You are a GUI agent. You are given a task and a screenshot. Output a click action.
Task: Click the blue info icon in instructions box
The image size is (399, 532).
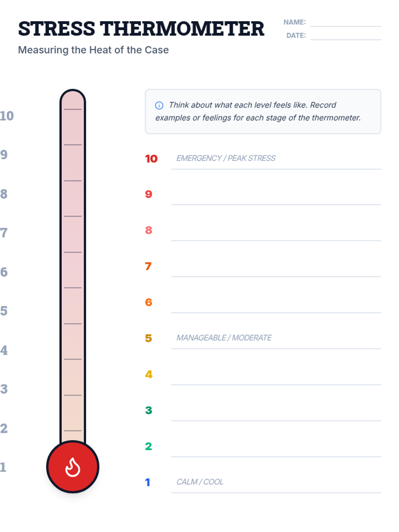(159, 105)
